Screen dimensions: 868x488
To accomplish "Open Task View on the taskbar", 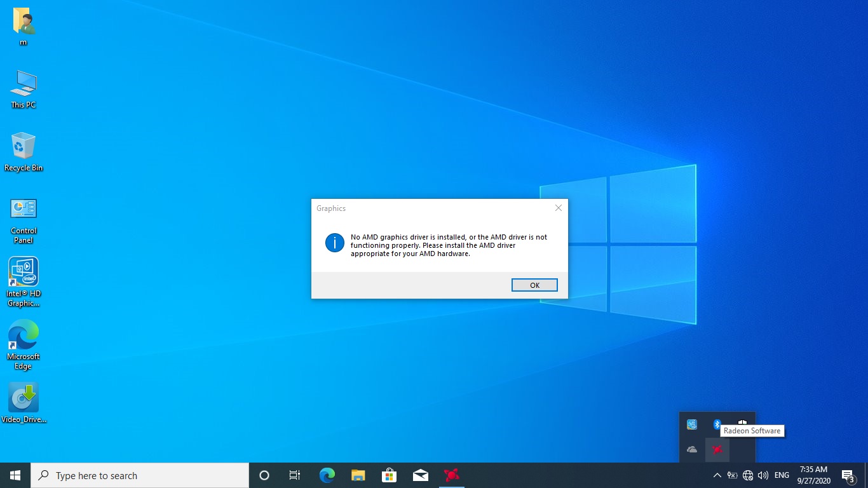I will 295,475.
